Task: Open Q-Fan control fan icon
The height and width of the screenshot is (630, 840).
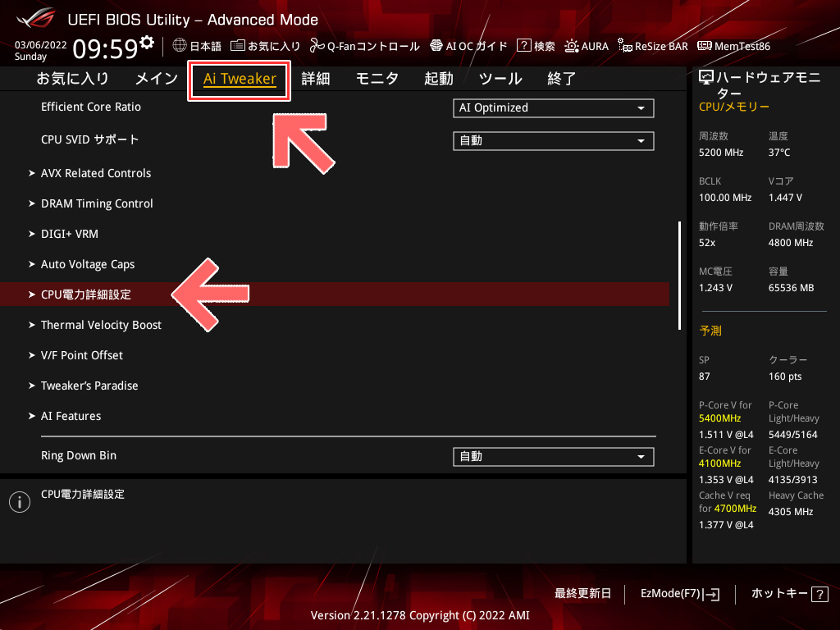Action: click(x=317, y=46)
